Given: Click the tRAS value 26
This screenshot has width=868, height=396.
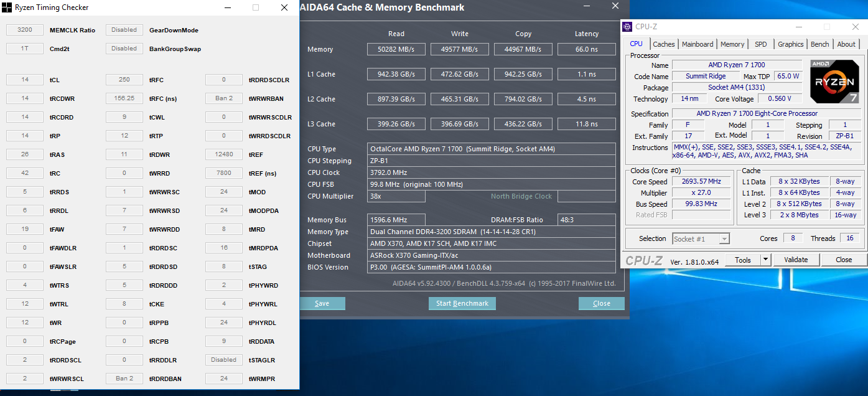Looking at the screenshot, I should [25, 154].
